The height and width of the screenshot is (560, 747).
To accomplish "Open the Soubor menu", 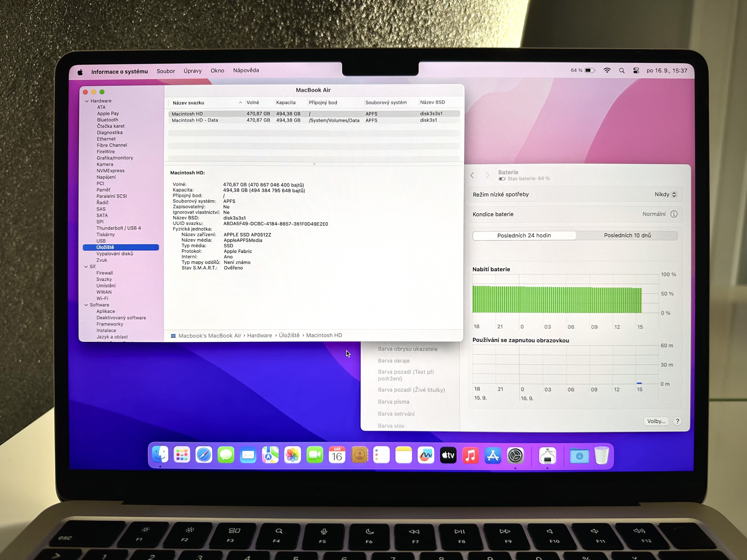I will coord(165,71).
